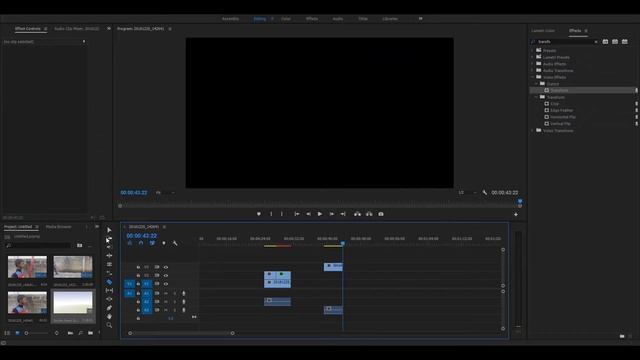Viewport: 640px width, 360px height.
Task: Switch Project panel to icon view
Action: tap(17, 333)
